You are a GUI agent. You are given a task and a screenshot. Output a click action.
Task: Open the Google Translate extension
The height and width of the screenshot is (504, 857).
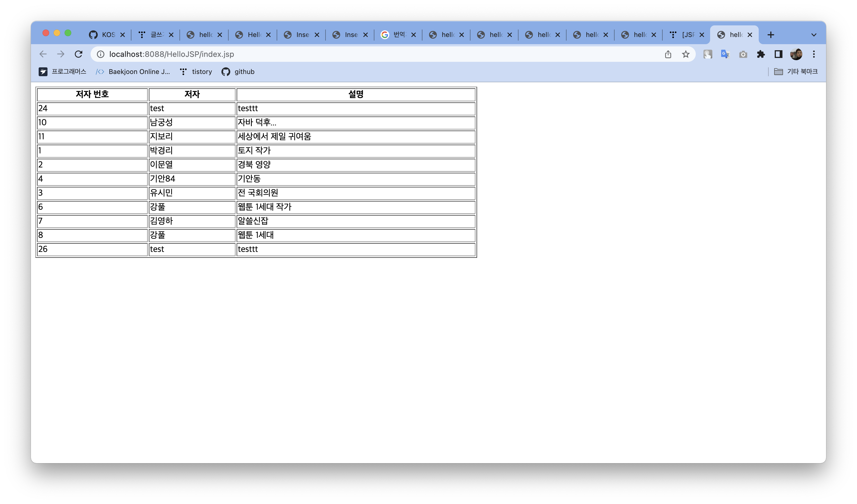725,54
